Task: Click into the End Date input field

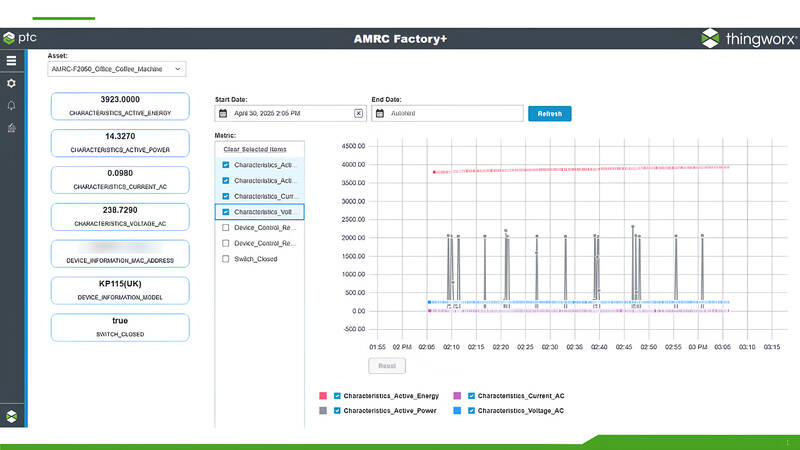Action: (452, 113)
